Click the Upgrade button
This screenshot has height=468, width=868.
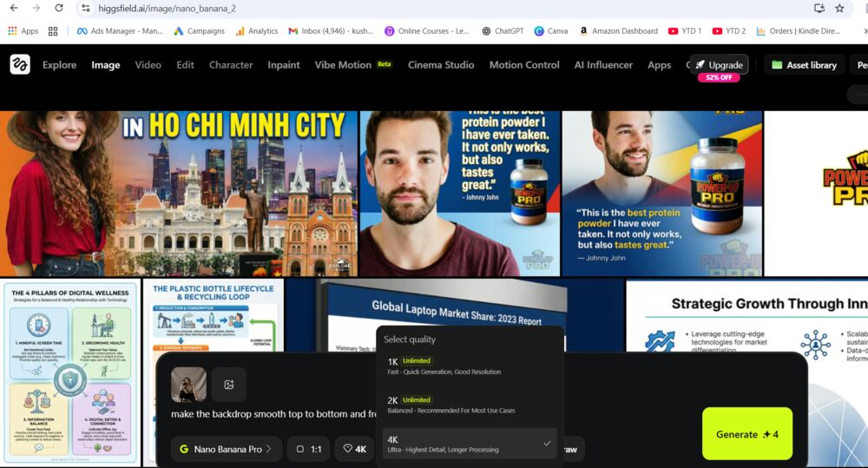point(719,65)
